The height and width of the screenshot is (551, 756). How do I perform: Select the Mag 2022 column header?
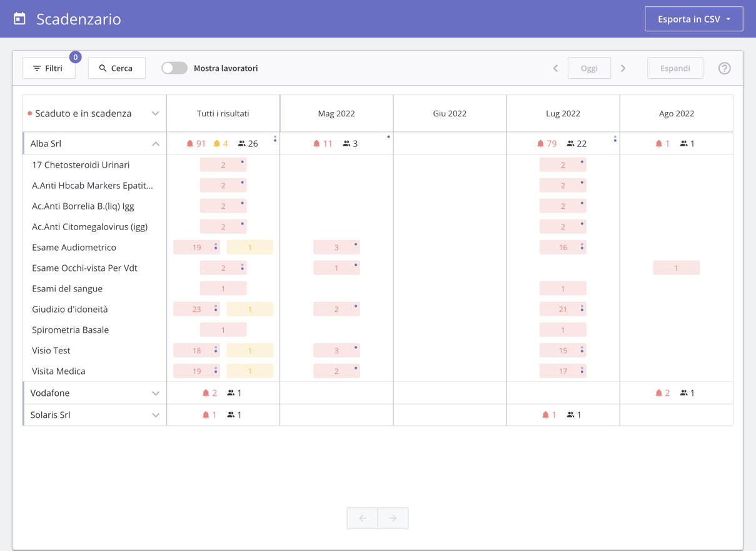336,114
